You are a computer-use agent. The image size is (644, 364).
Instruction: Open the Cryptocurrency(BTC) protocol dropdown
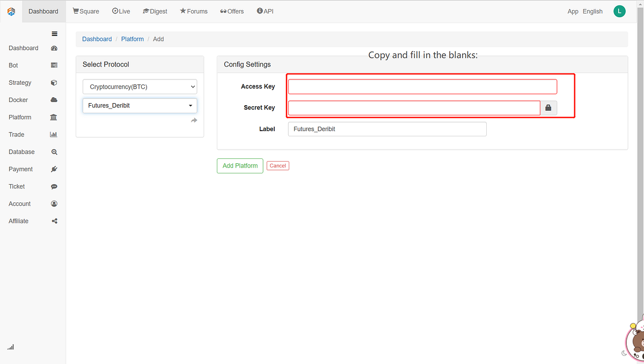pos(140,86)
